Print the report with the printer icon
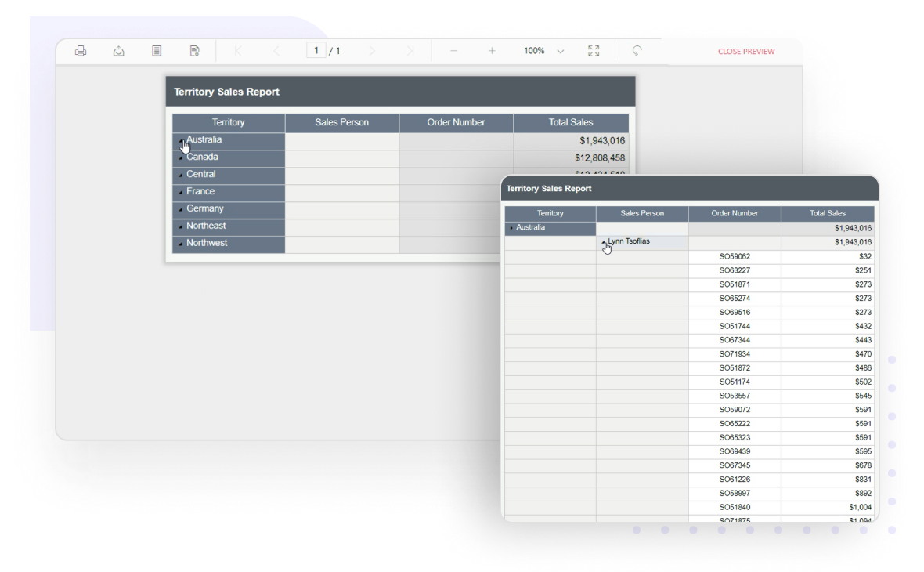This screenshot has height=572, width=924. point(81,51)
